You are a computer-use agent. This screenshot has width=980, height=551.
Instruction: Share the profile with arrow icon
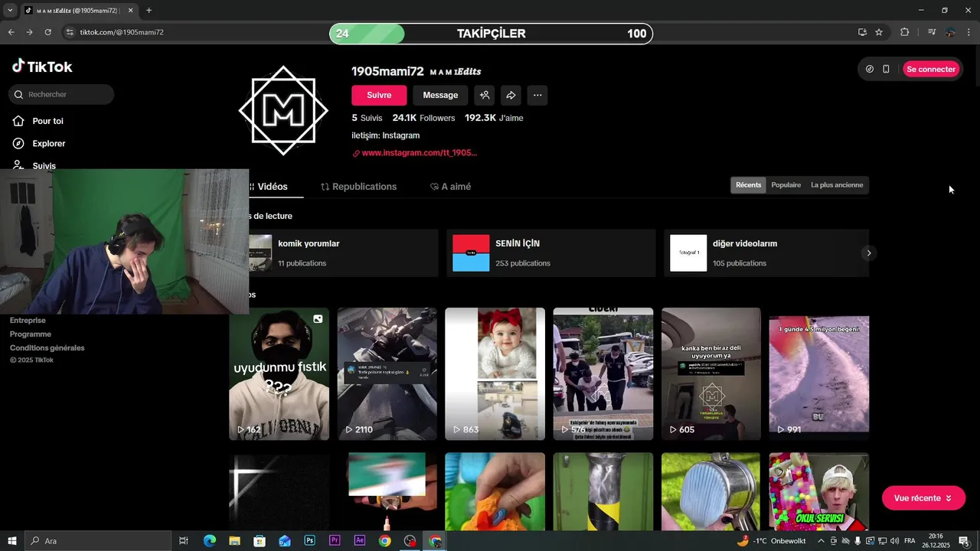pyautogui.click(x=511, y=95)
